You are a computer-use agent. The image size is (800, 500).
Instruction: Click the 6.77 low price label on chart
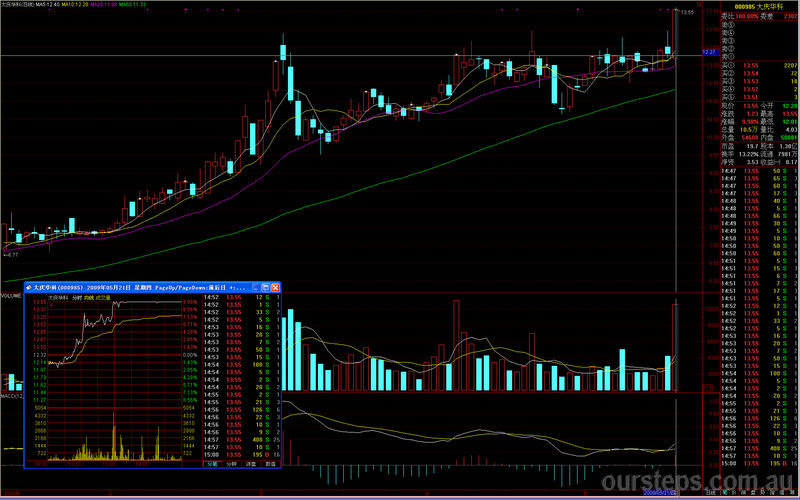click(12, 255)
